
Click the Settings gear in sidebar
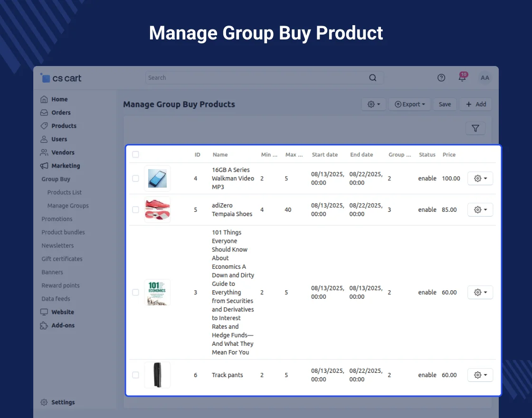pos(44,402)
